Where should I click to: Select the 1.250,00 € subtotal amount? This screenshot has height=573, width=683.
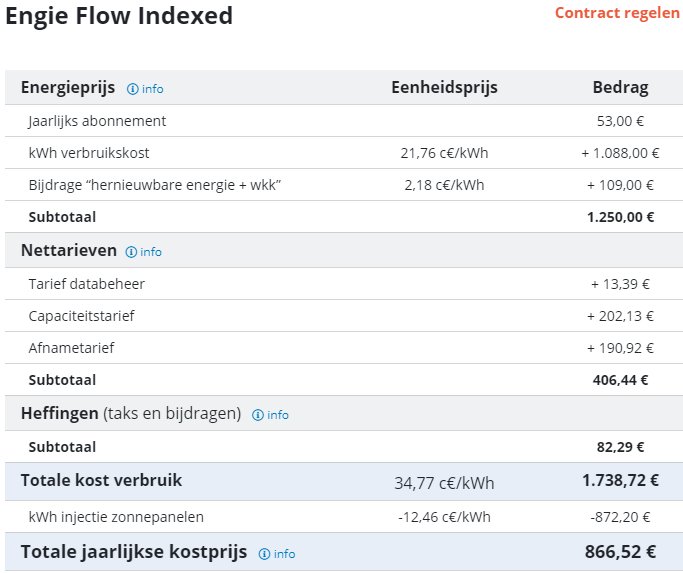620,217
